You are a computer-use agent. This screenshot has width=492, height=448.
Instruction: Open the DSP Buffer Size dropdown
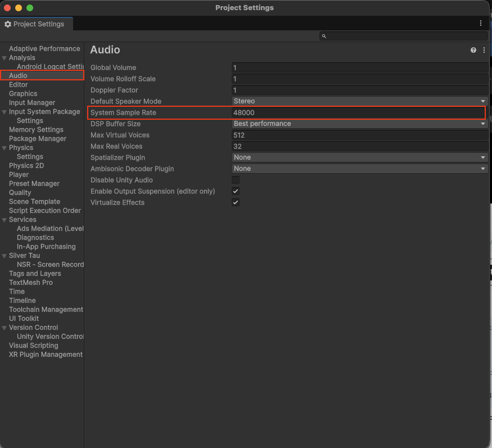pos(359,124)
